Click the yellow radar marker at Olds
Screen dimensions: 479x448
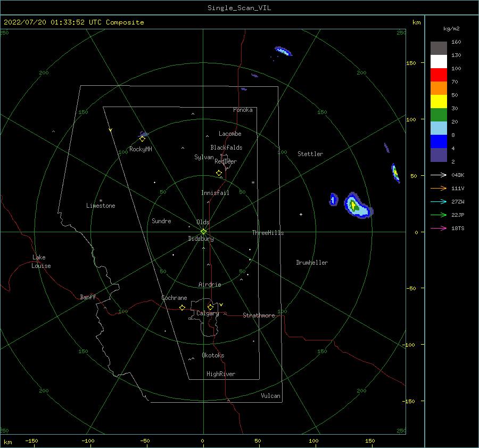(203, 232)
